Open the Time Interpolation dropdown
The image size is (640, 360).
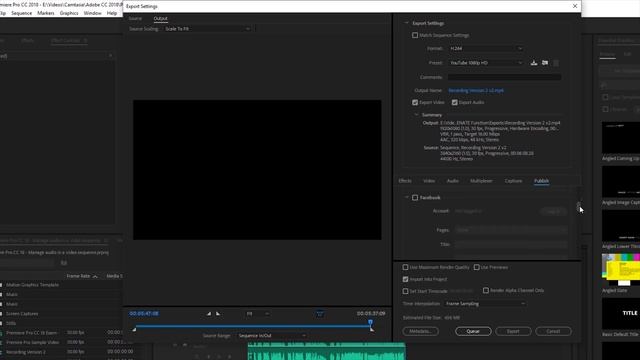tap(485, 304)
